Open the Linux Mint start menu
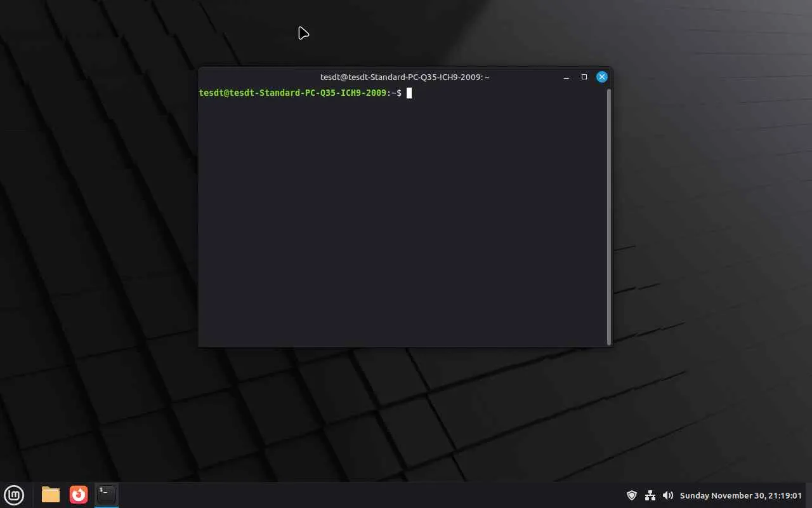Screen dimensions: 812x508 (x=14, y=495)
